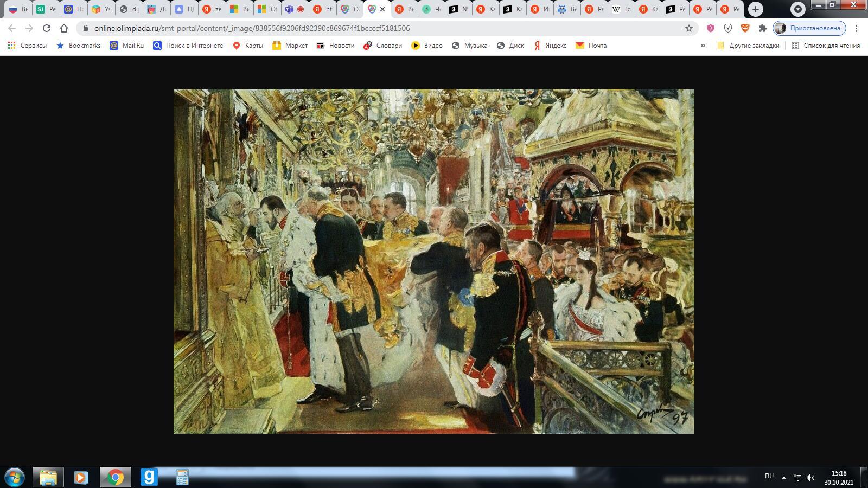This screenshot has width=868, height=488.
Task: Open the Карты bookmark
Action: (248, 46)
